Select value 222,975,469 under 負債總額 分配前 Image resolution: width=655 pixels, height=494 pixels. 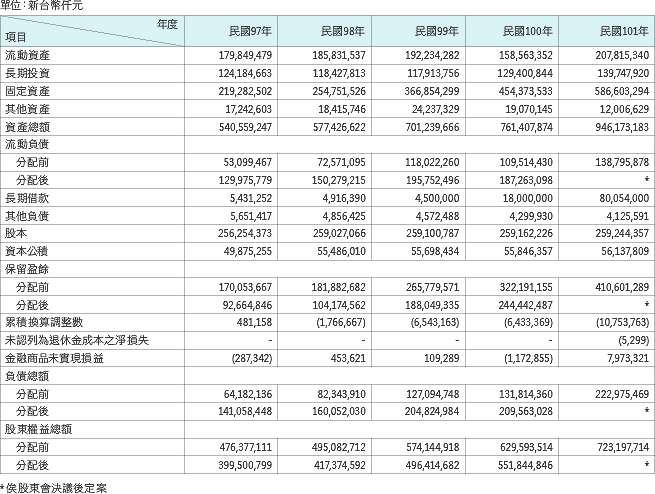point(622,394)
